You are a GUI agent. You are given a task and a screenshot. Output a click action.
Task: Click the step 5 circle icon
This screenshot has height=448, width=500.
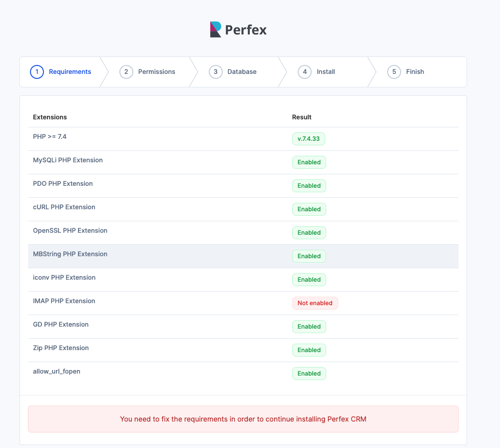[x=394, y=72]
